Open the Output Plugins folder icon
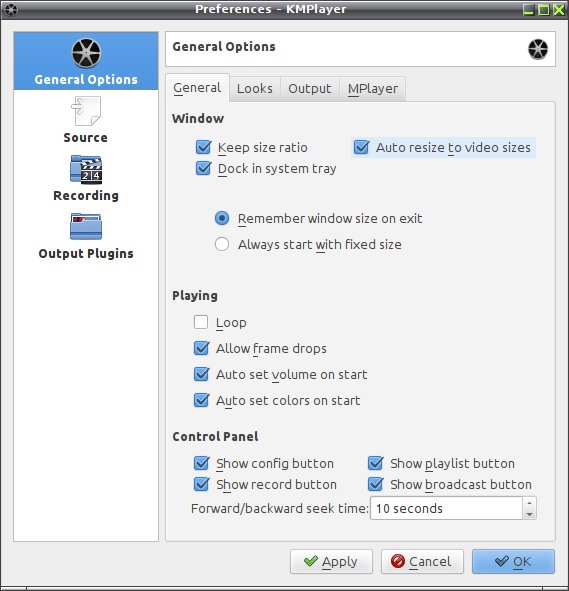Screen dimensions: 569x591 point(86,227)
